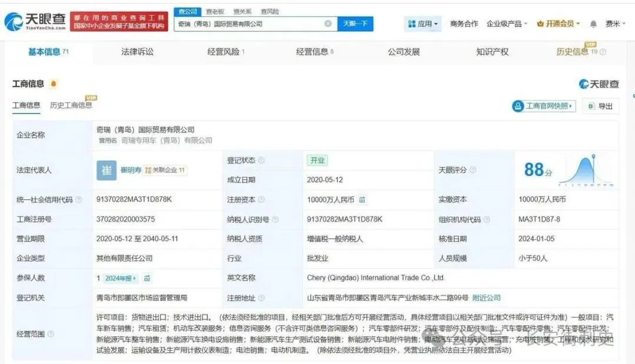Open 工商官网快照 snapshot arrow button
The image size is (635, 364).
point(544,106)
